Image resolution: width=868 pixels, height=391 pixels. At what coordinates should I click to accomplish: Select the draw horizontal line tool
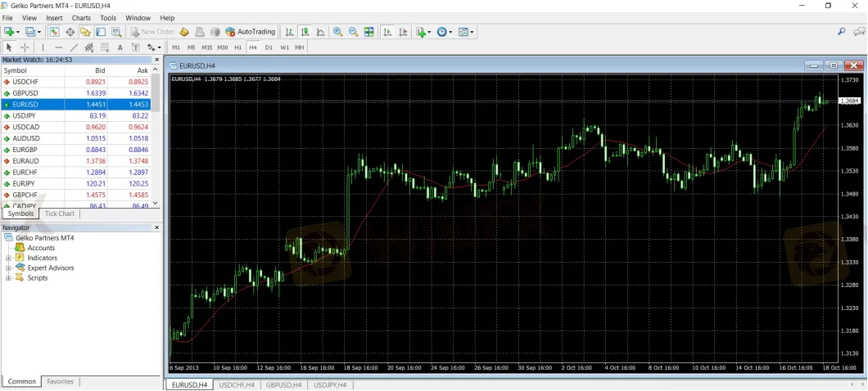58,47
